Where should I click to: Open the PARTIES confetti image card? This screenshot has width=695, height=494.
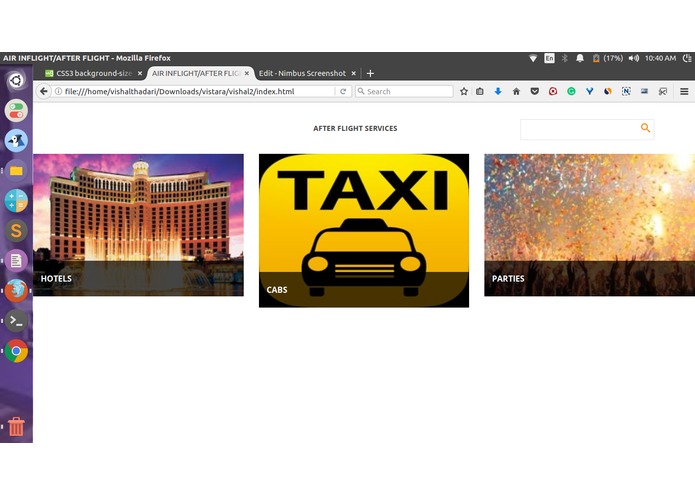(590, 225)
